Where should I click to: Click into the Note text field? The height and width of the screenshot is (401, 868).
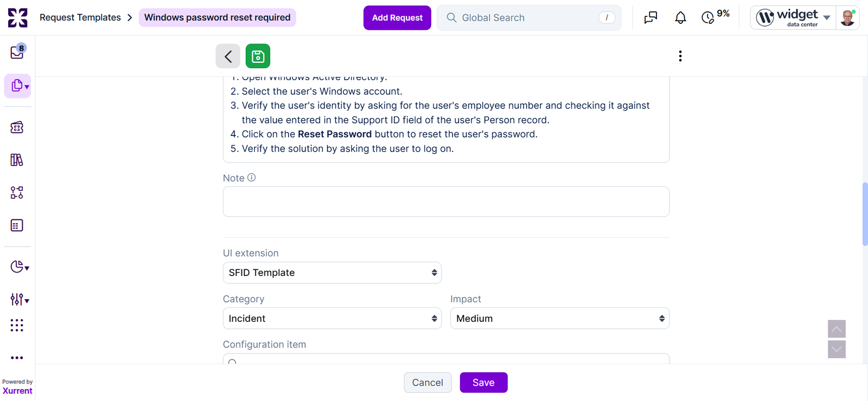coord(446,202)
